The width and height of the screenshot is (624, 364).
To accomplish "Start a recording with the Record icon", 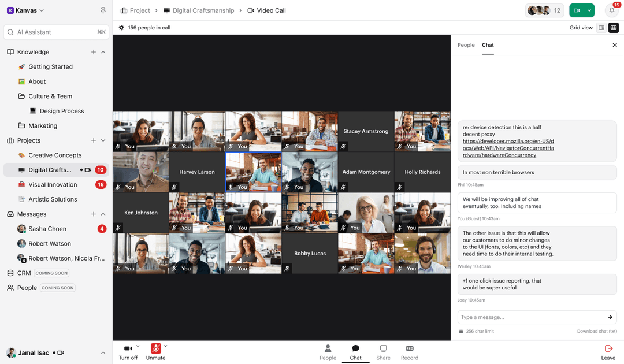I will click(x=409, y=351).
